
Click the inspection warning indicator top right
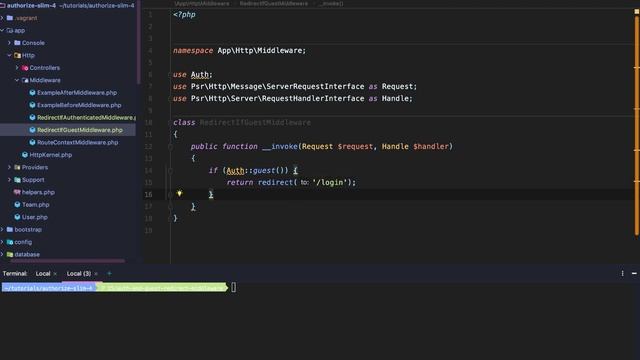pos(636,12)
